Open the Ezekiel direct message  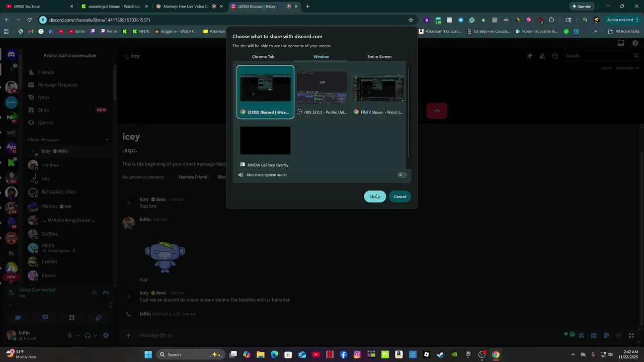pos(69,261)
